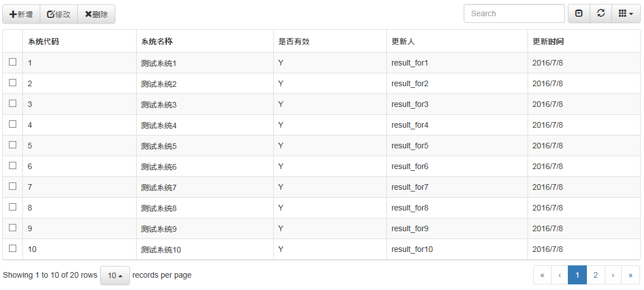Select page 1 in pagination
The width and height of the screenshot is (644, 290).
[577, 275]
